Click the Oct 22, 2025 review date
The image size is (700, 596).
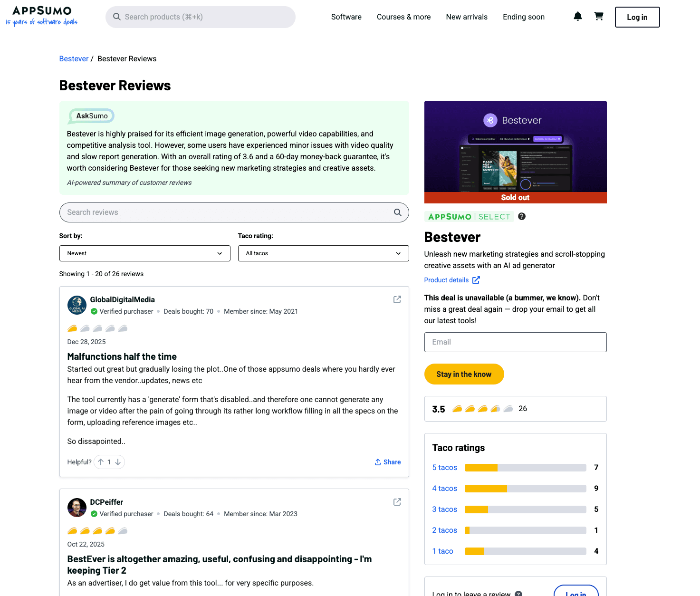click(86, 544)
